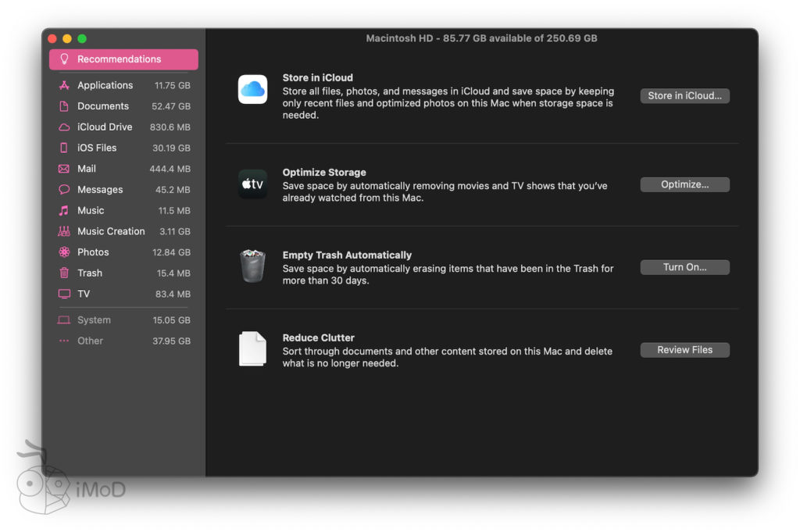Open the Messages category

pyautogui.click(x=100, y=190)
